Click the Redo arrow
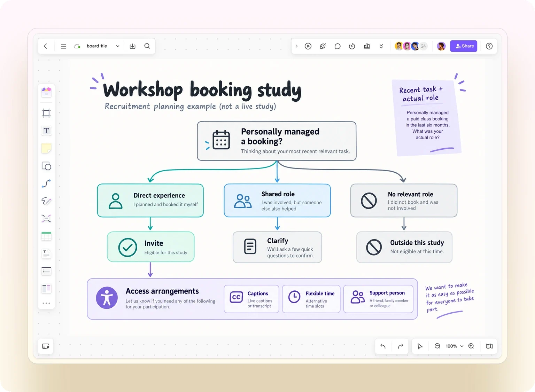 (400, 346)
